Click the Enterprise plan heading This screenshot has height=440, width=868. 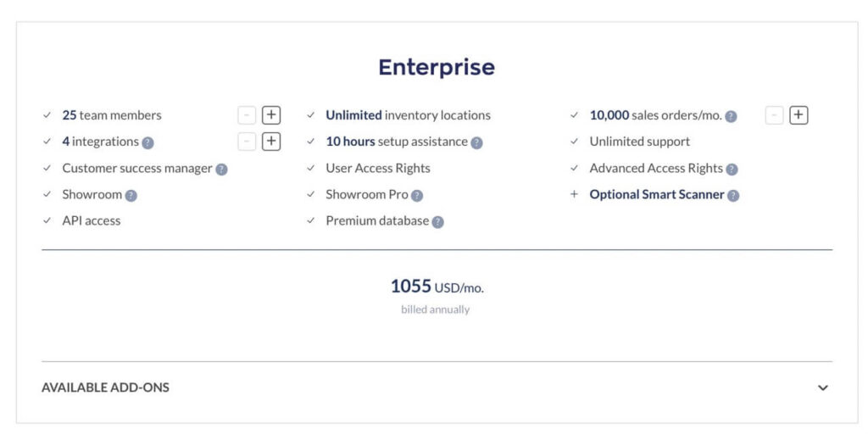[x=437, y=67]
